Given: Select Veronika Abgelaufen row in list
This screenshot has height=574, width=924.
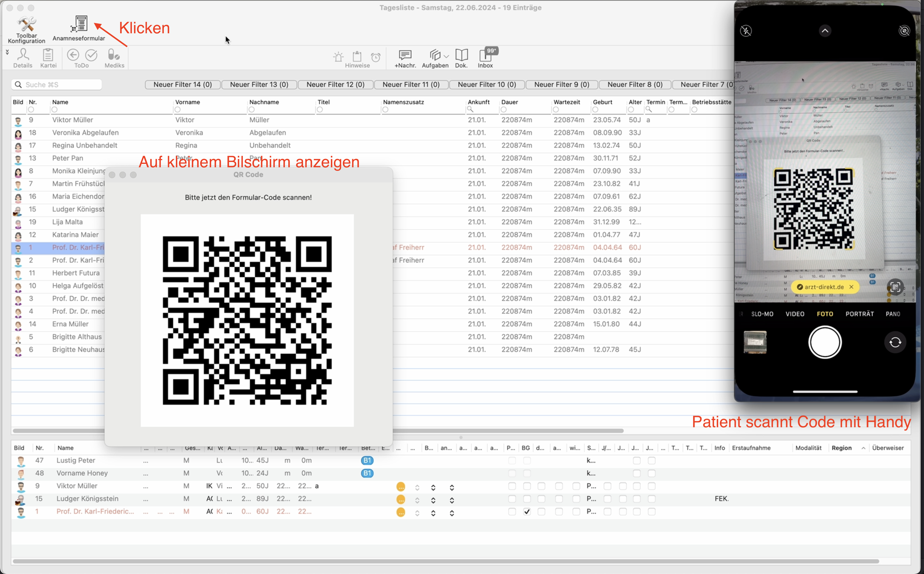Looking at the screenshot, I should pos(372,133).
